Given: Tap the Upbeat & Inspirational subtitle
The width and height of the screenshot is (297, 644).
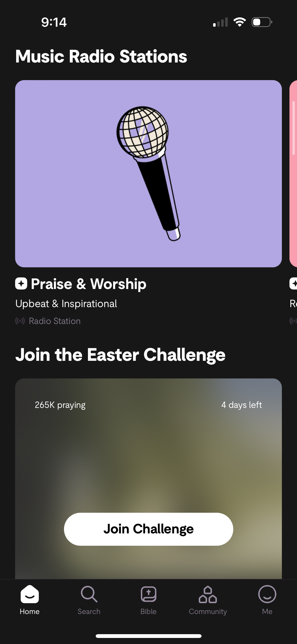Looking at the screenshot, I should coord(66,304).
